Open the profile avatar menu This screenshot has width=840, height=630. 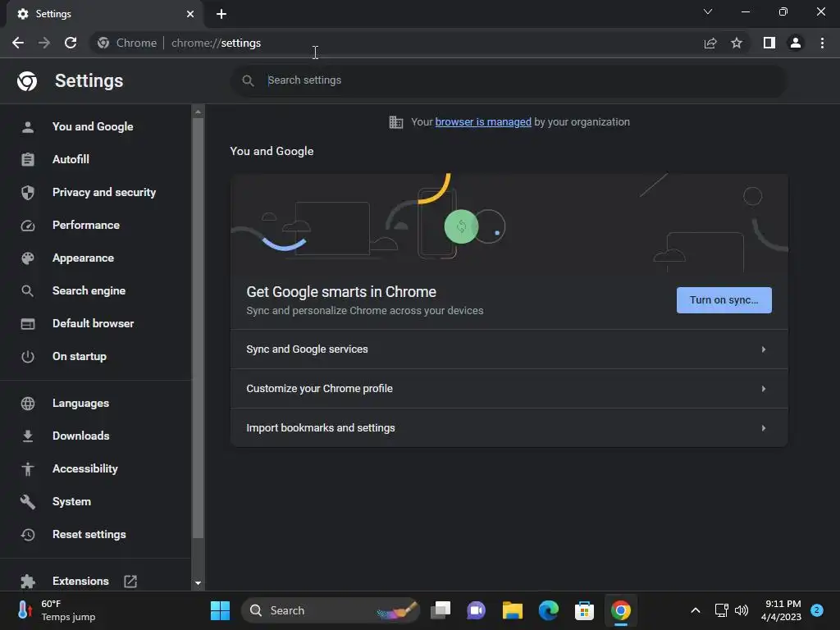point(796,43)
